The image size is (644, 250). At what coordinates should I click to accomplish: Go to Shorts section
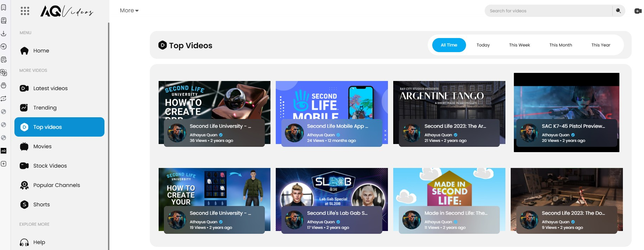41,205
